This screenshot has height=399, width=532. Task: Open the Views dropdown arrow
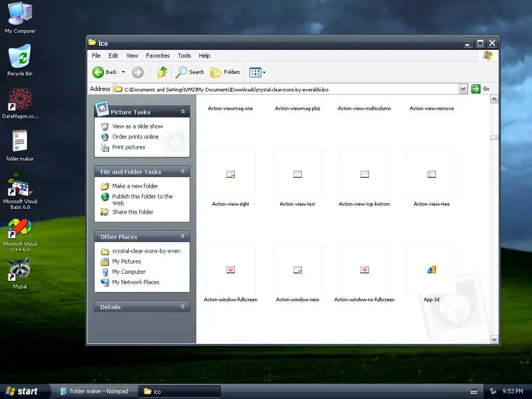[x=264, y=72]
